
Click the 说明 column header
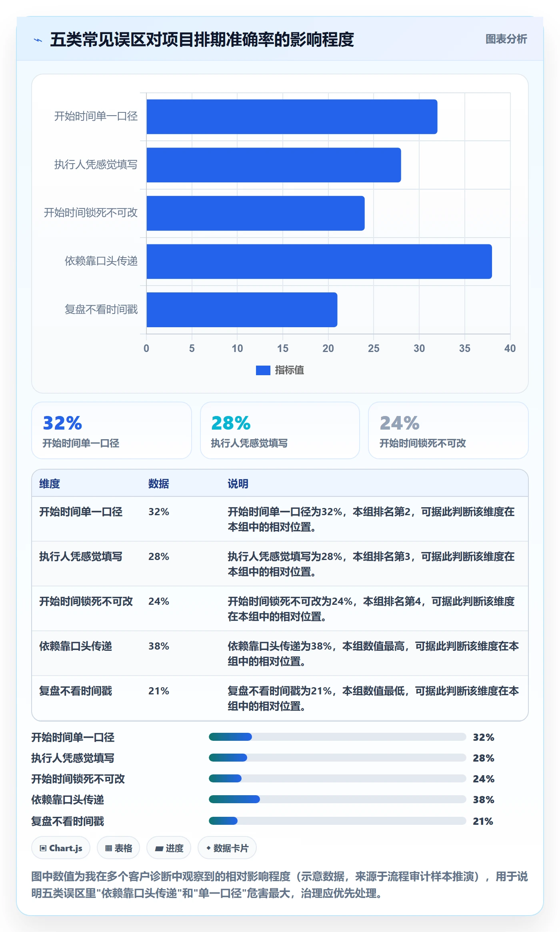click(238, 484)
